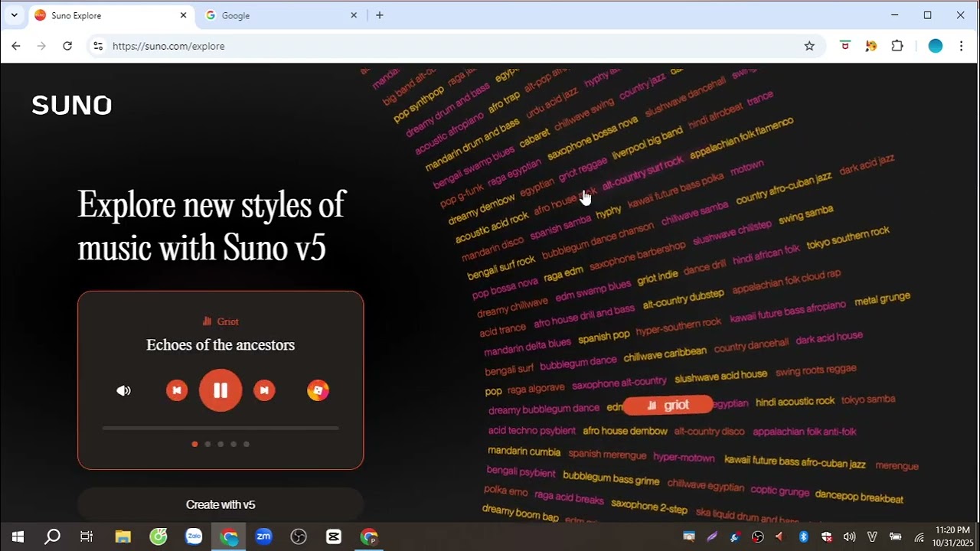Open the battery status tray icon
Viewport: 980px width, 551px height.
895,536
